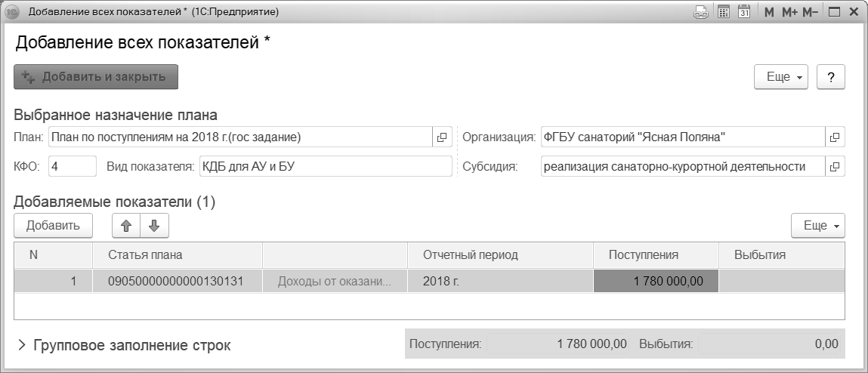
Task: Open the calculator from the title bar
Action: coord(723,12)
